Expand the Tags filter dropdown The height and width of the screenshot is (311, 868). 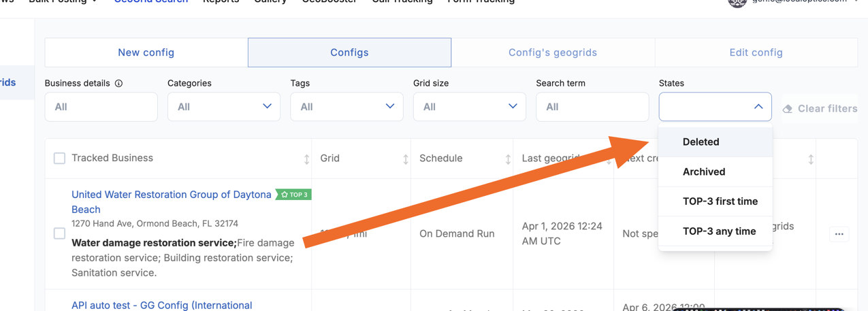pyautogui.click(x=347, y=107)
